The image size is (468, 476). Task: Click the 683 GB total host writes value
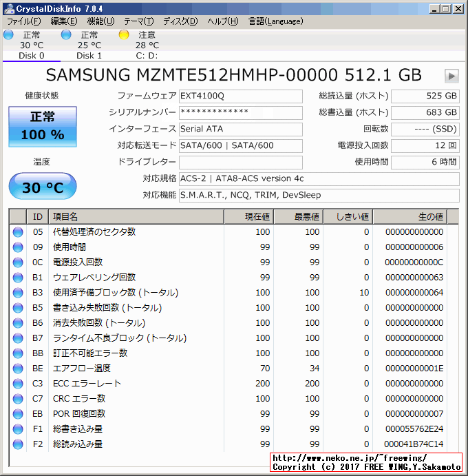click(425, 112)
